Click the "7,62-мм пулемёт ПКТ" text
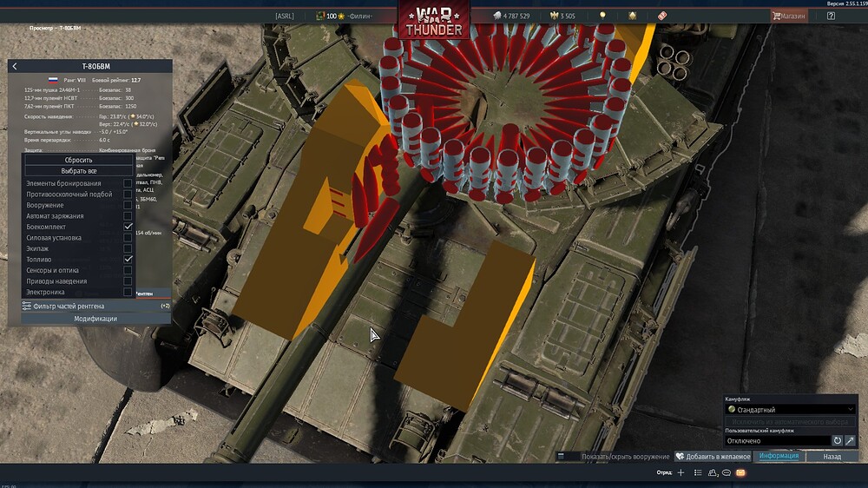The width and height of the screenshot is (868, 488). (49, 106)
